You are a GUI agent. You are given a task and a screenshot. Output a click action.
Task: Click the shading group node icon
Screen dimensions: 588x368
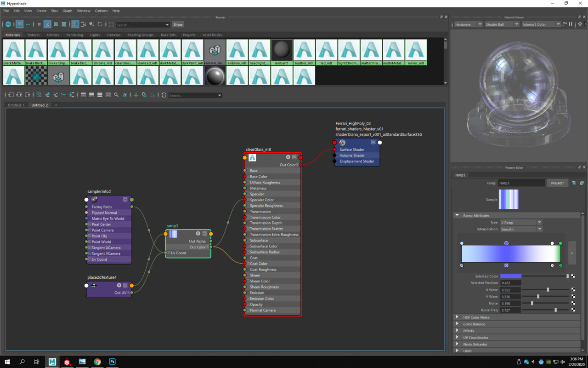coord(342,143)
